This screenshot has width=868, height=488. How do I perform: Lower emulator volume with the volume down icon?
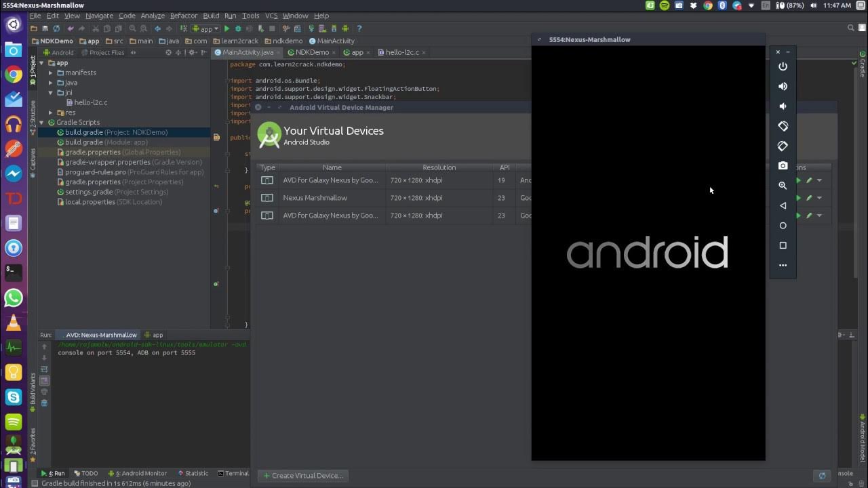pos(783,106)
